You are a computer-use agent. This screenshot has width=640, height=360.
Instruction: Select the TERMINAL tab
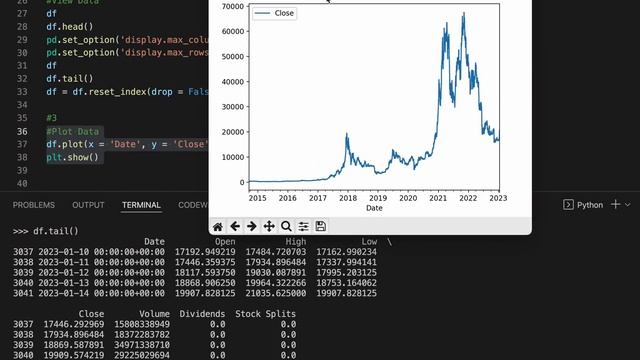pyautogui.click(x=141, y=205)
